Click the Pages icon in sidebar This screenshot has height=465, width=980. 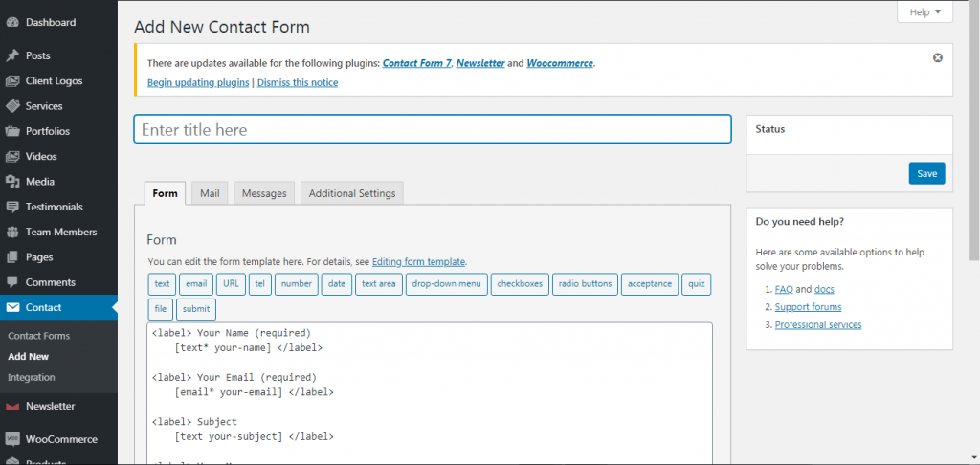(x=12, y=256)
